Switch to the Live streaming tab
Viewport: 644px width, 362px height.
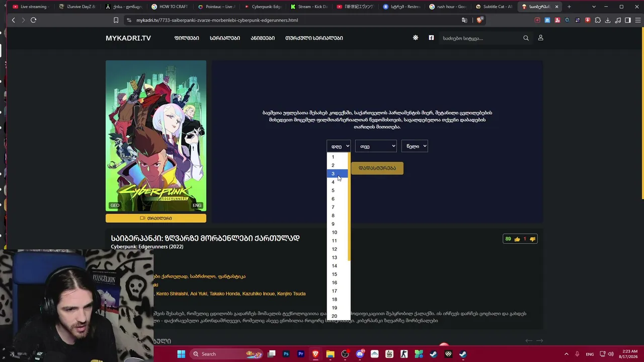point(30,7)
